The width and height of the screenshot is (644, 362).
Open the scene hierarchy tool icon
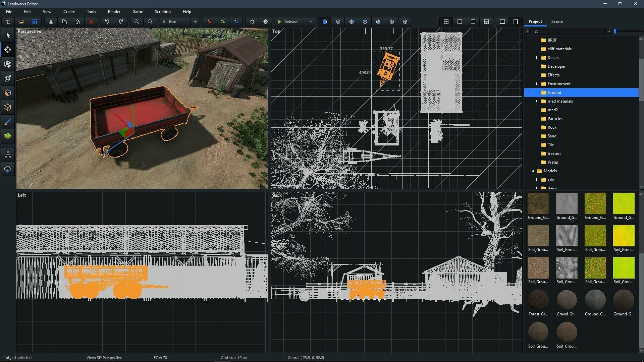[x=7, y=155]
